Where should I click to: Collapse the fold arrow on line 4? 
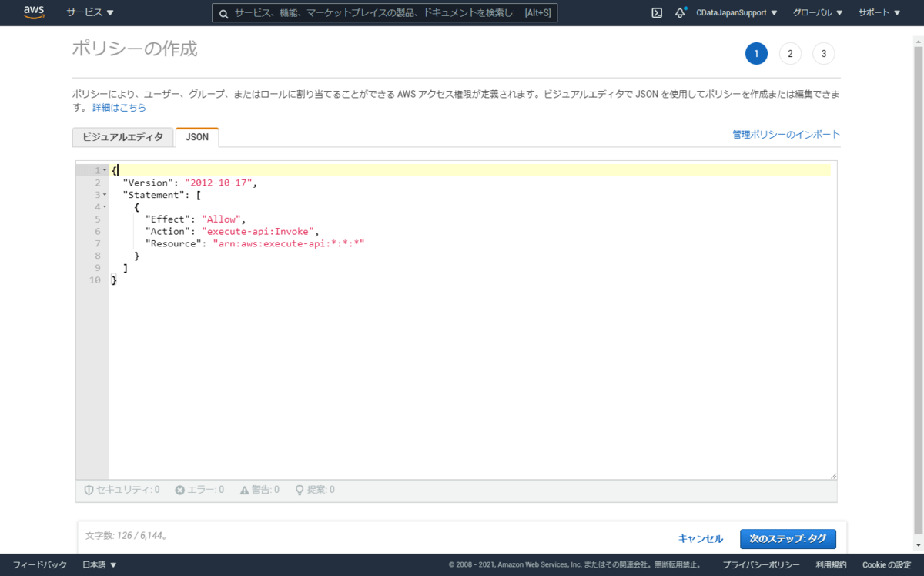[105, 207]
